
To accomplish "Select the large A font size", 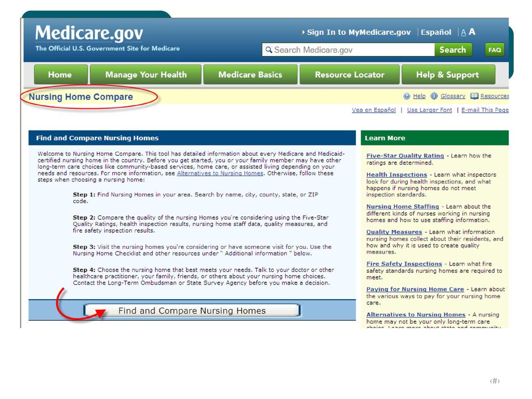I will tap(472, 32).
